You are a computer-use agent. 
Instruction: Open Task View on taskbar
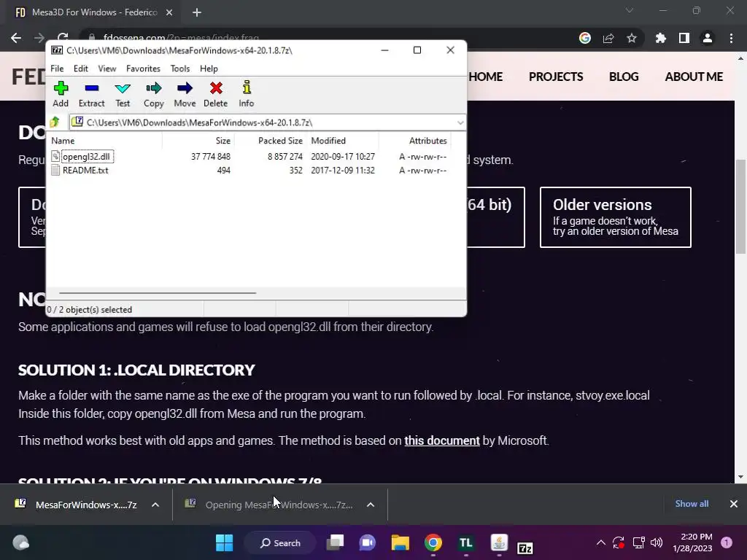[335, 542]
